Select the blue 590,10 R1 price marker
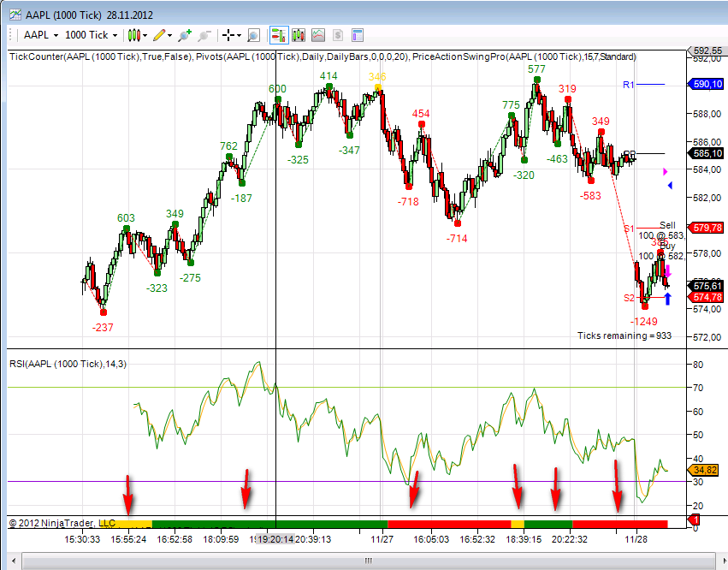The width and height of the screenshot is (728, 570). tap(705, 84)
